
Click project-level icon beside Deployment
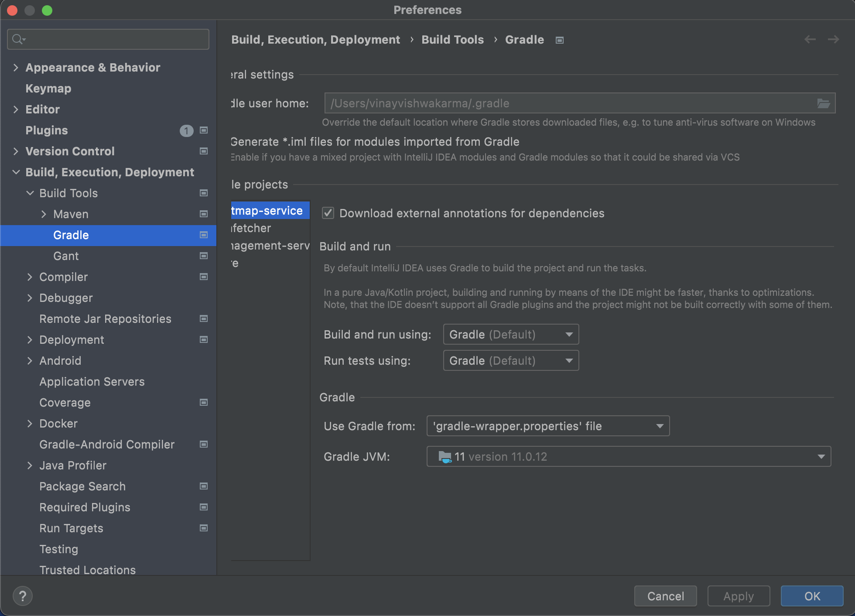coord(204,339)
